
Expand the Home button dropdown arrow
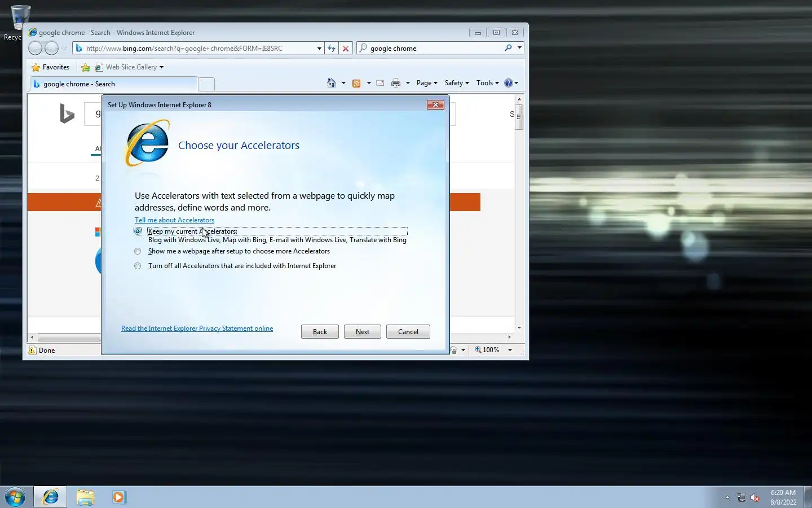point(343,83)
